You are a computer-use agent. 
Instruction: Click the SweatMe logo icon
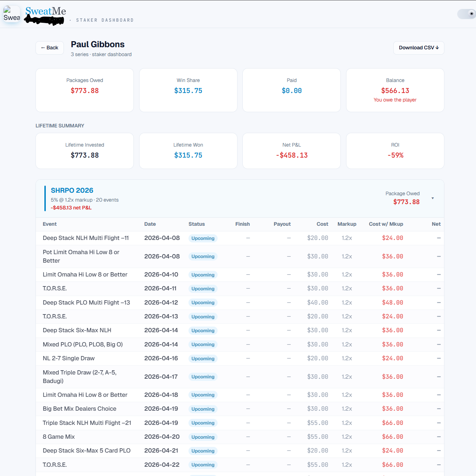[11, 14]
